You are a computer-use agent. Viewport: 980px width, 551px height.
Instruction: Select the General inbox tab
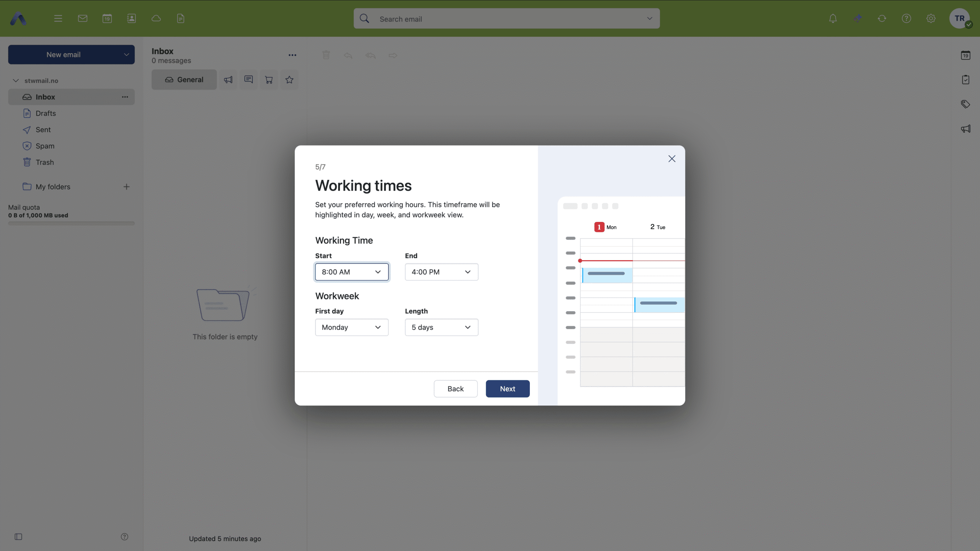[184, 80]
